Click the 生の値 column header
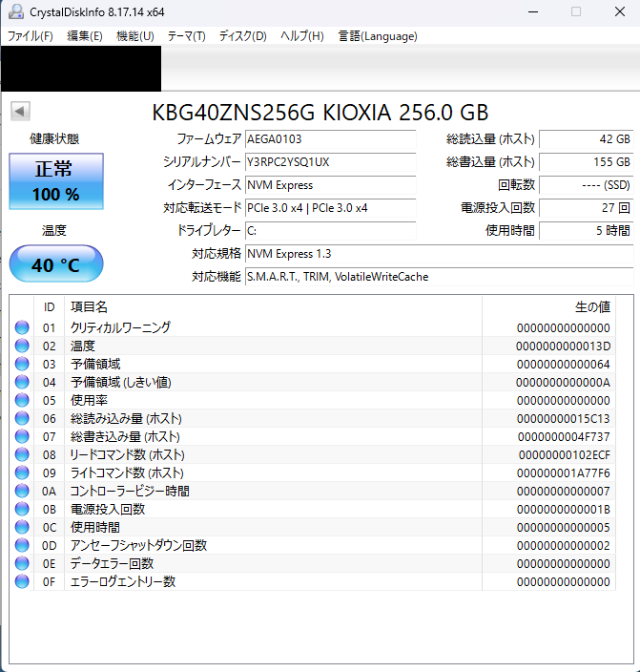This screenshot has width=640, height=672. pos(548,306)
